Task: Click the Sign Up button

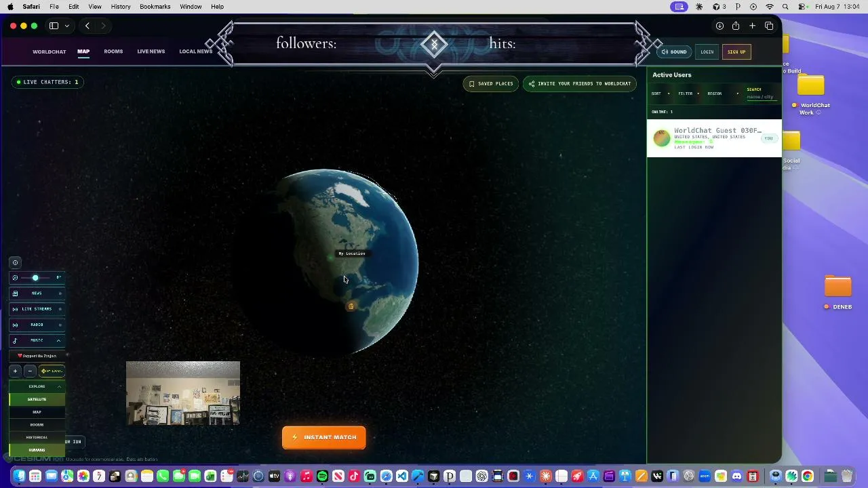Action: [736, 52]
